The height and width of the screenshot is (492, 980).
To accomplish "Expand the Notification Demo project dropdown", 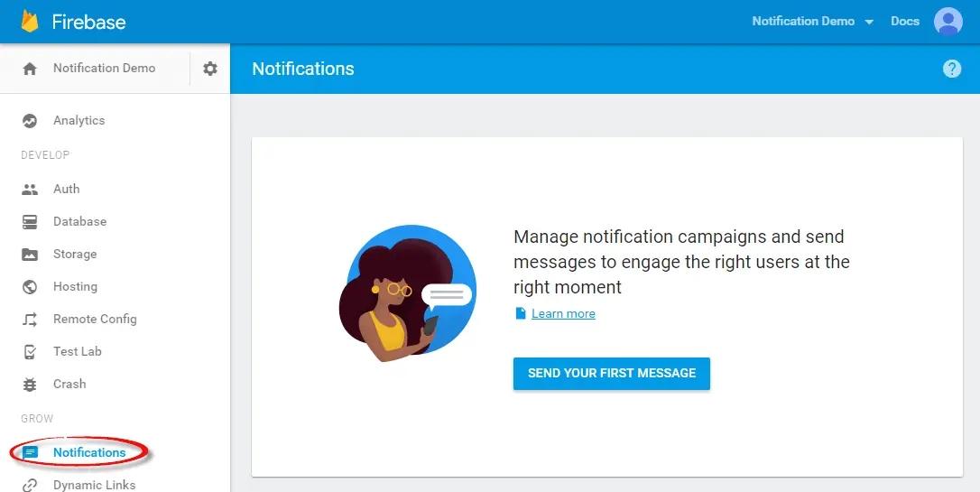I will coord(813,22).
